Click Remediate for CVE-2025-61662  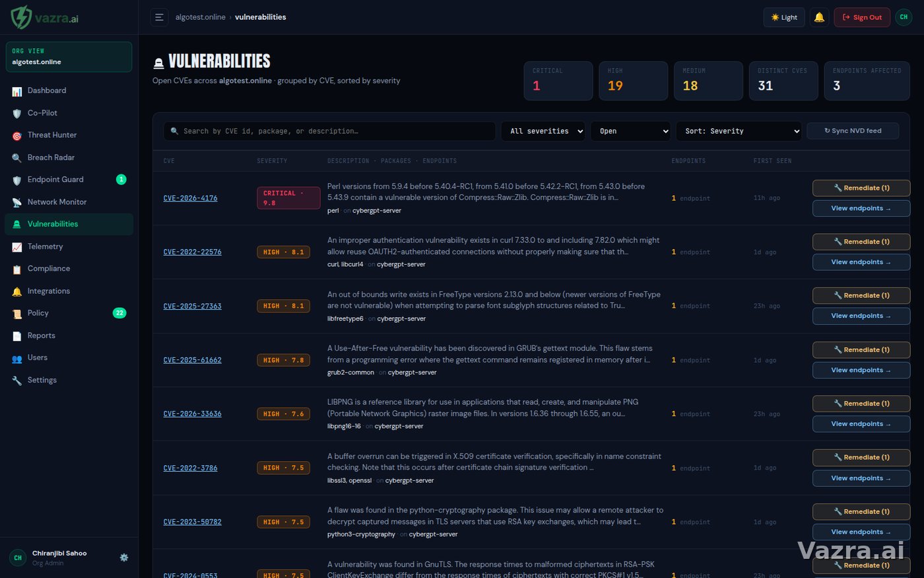tap(861, 350)
